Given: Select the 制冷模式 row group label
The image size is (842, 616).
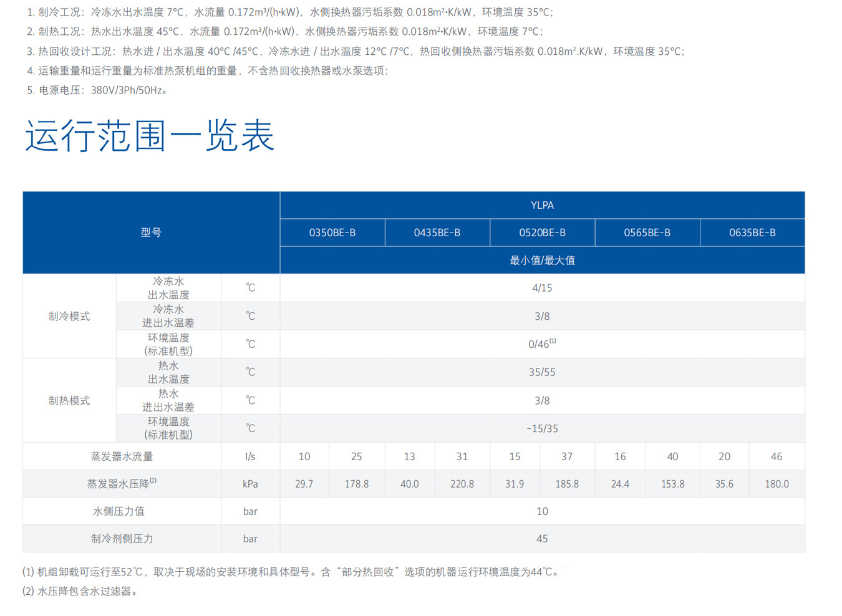Looking at the screenshot, I should (69, 316).
